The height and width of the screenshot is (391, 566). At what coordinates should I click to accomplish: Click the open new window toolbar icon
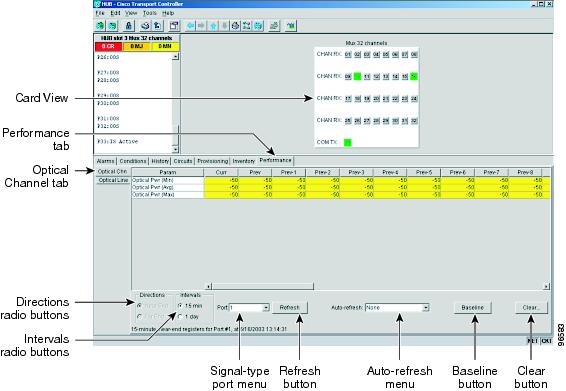(174, 26)
